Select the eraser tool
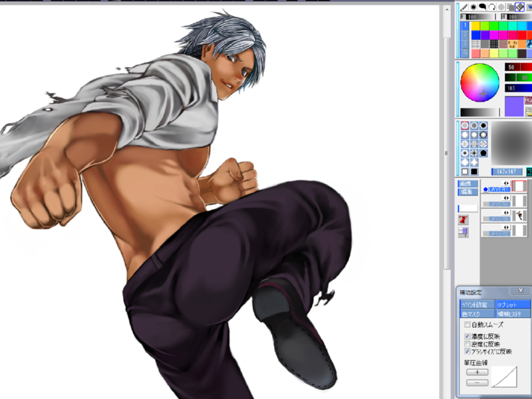The width and height of the screenshot is (532, 399). [519, 7]
